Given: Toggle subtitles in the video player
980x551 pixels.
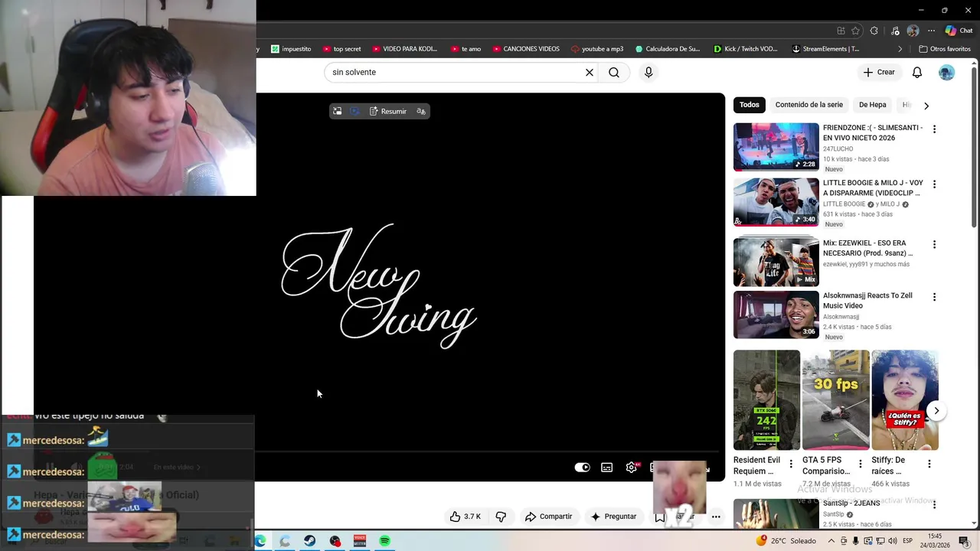Looking at the screenshot, I should click(607, 468).
